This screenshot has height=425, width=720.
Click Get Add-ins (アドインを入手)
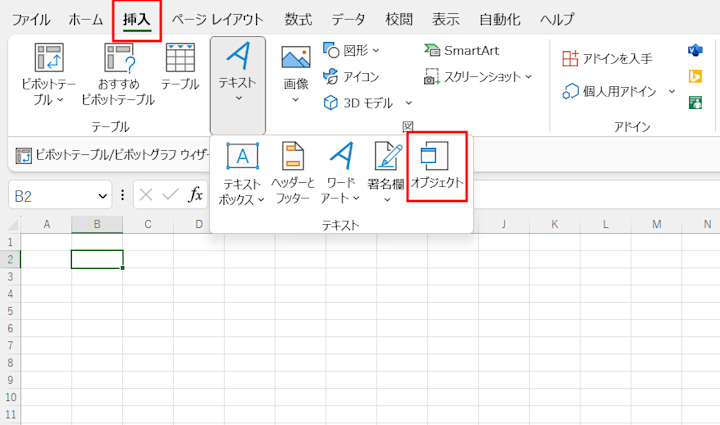pos(608,59)
